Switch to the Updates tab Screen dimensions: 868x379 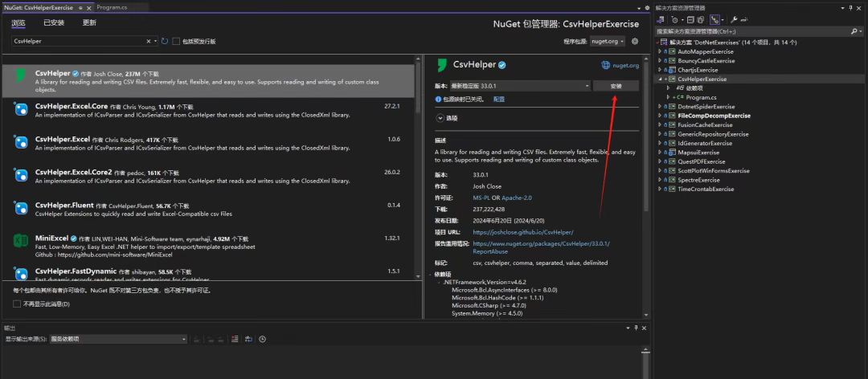pos(89,23)
